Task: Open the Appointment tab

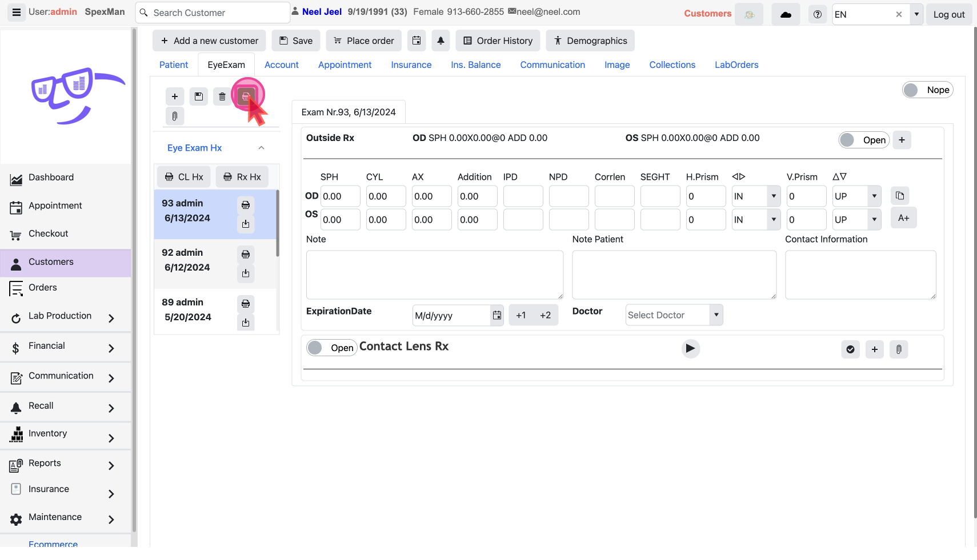Action: (345, 65)
